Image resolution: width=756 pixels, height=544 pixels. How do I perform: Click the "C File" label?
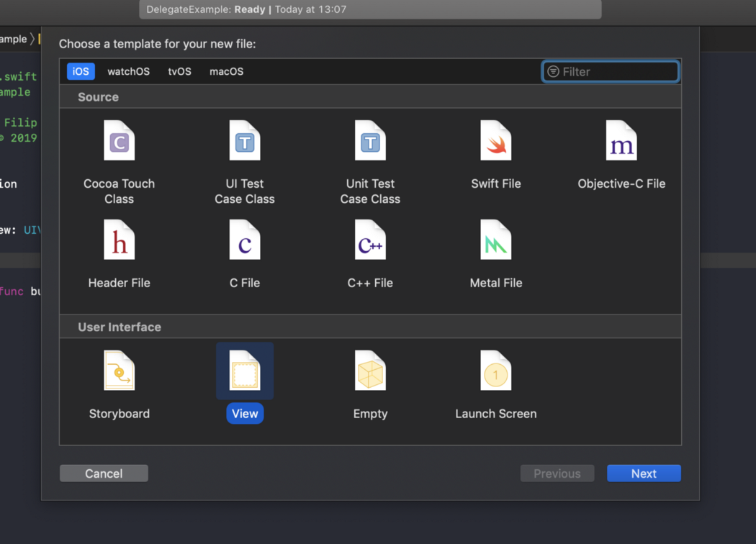pos(245,283)
